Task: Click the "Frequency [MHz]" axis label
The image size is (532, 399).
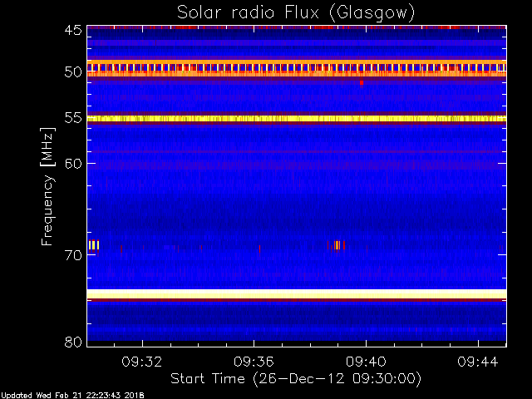Action: tap(47, 186)
